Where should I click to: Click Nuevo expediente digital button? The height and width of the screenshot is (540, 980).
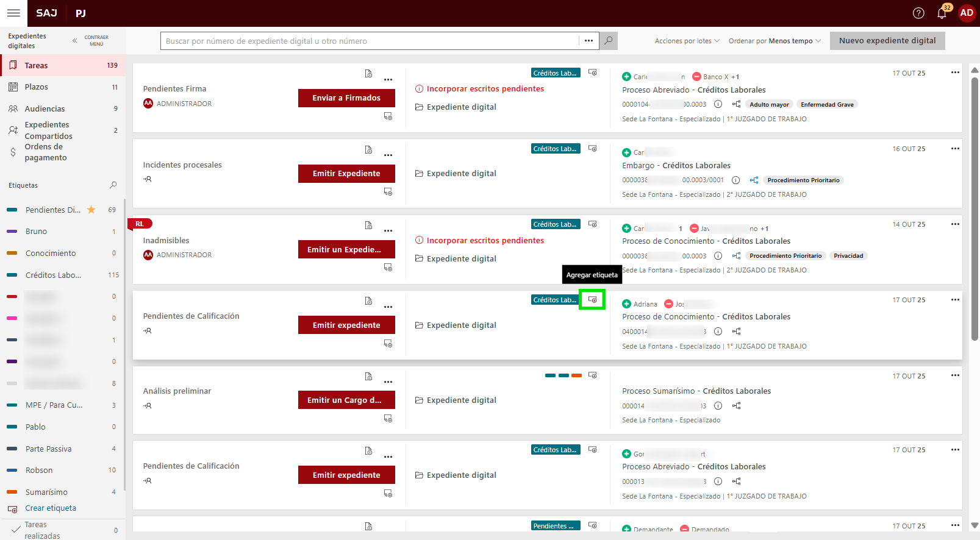click(x=887, y=41)
